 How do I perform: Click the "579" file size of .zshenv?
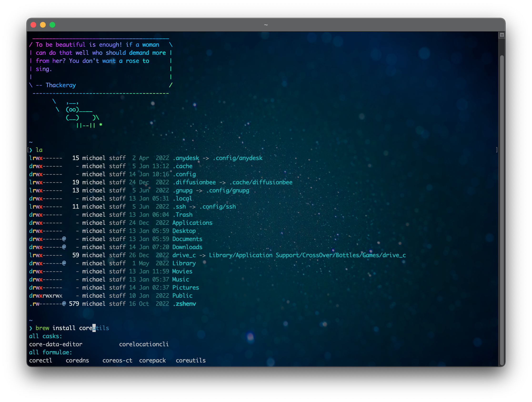point(74,304)
